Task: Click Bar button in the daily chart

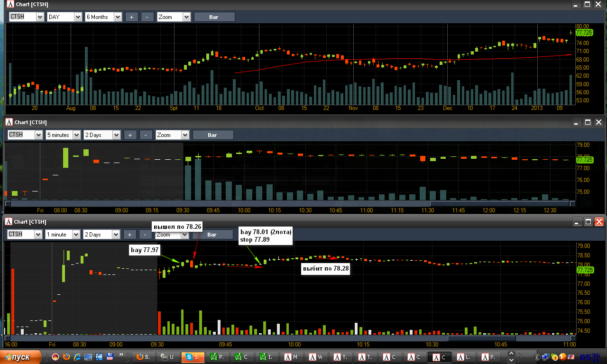Action: tap(214, 17)
